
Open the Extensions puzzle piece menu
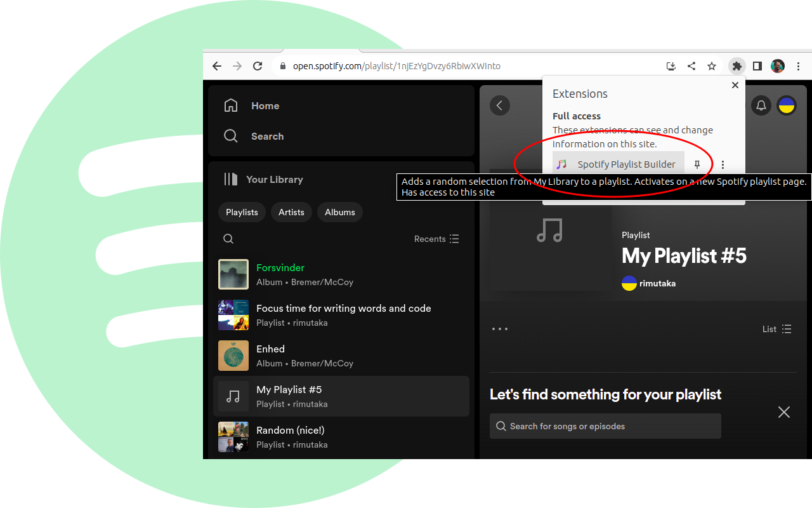coord(737,66)
